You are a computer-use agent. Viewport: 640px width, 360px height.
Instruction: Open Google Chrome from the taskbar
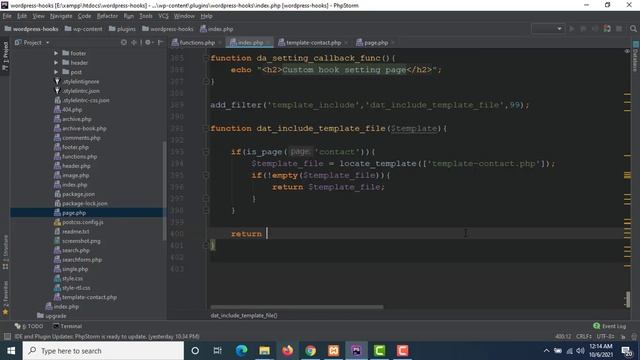point(311,351)
